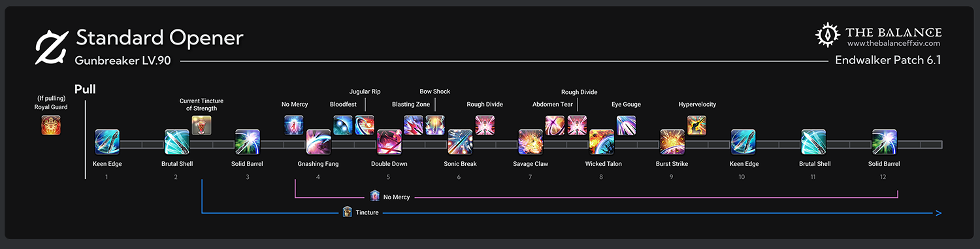The image size is (980, 249).
Task: Click the Royal Guard stance icon
Action: (x=51, y=125)
